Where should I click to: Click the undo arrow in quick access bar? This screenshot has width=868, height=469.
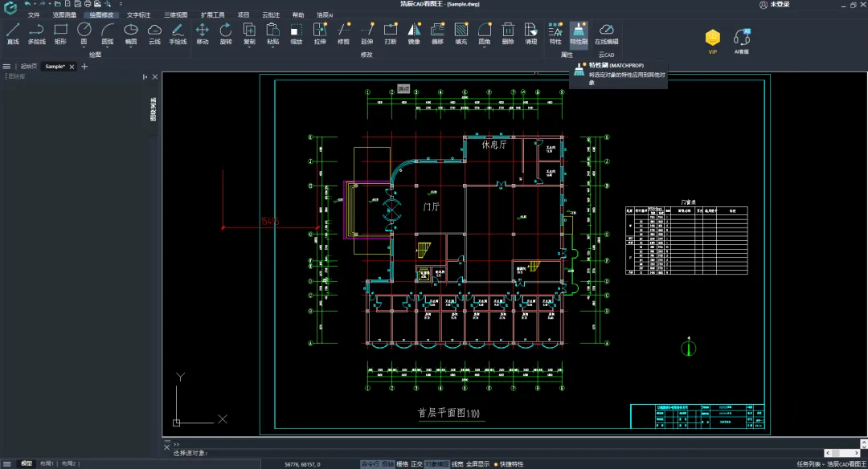pos(27,4)
